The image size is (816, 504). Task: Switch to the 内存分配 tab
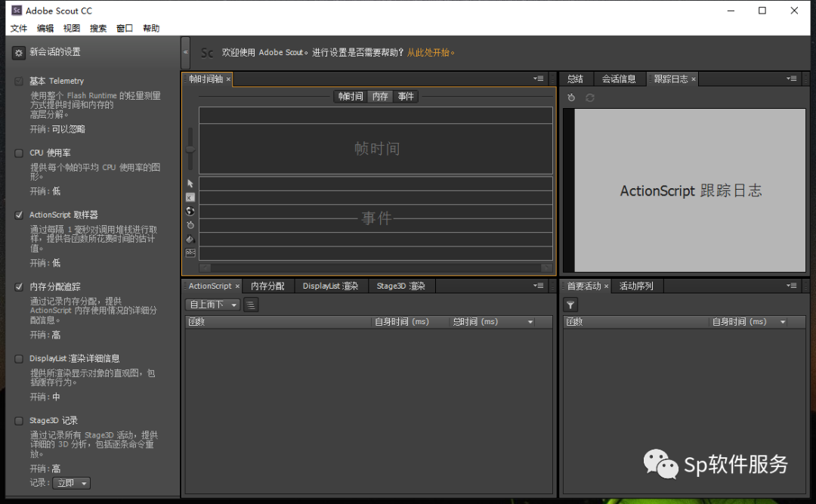(x=268, y=286)
